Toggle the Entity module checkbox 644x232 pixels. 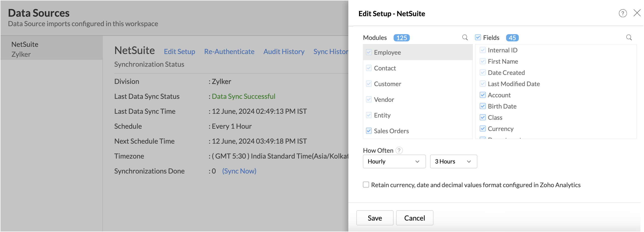pyautogui.click(x=369, y=115)
